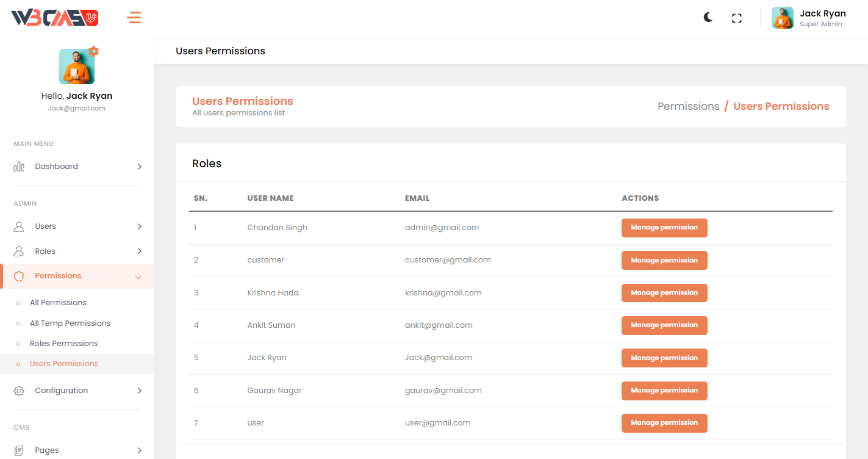
Task: Click the hamburger menu icon to collapse the sidebar
Action: pos(134,18)
